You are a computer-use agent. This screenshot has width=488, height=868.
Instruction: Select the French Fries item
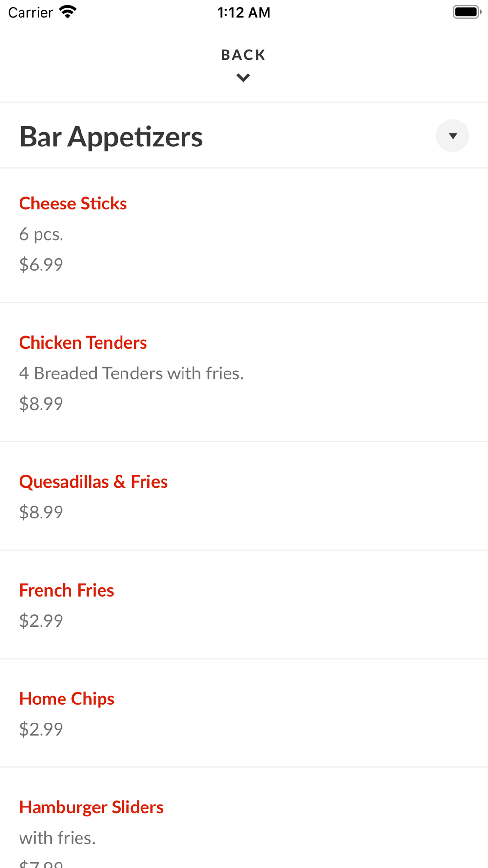(x=66, y=590)
